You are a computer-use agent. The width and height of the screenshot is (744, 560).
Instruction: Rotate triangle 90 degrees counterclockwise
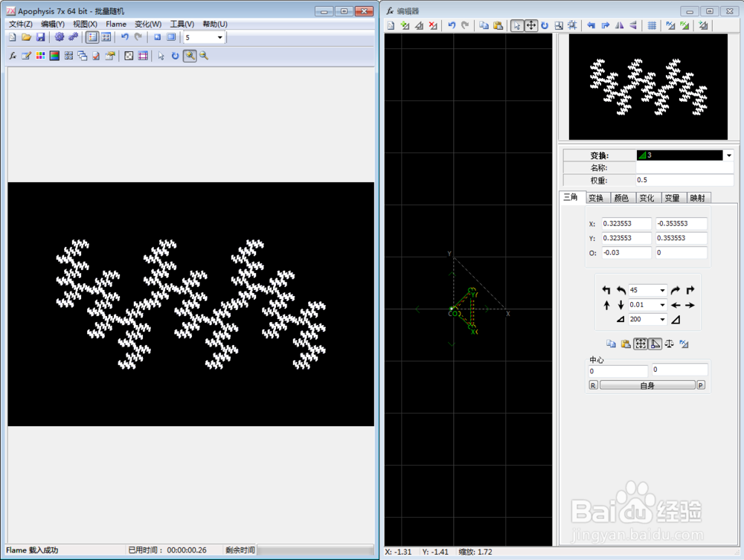tap(606, 290)
